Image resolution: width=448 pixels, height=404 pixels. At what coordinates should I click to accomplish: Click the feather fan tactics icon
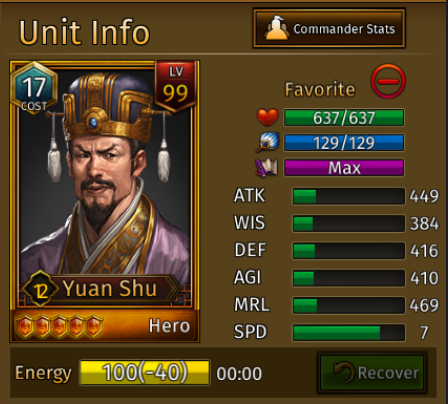click(267, 142)
